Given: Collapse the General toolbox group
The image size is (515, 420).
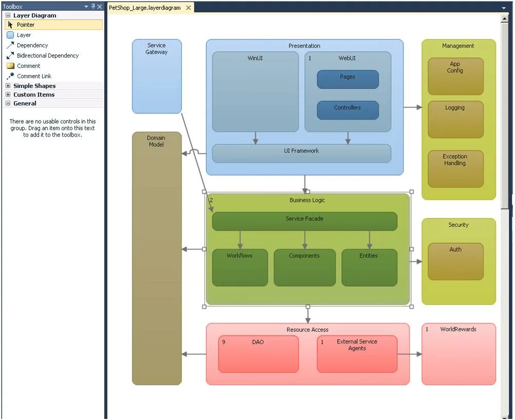Looking at the screenshot, I should [x=8, y=103].
